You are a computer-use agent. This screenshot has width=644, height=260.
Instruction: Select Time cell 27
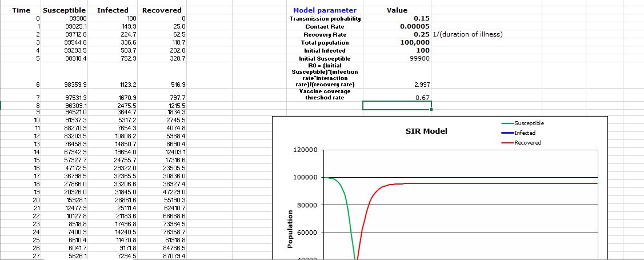pyautogui.click(x=21, y=256)
